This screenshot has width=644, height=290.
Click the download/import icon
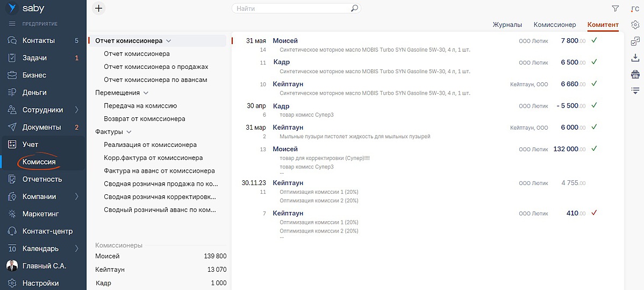point(635,58)
